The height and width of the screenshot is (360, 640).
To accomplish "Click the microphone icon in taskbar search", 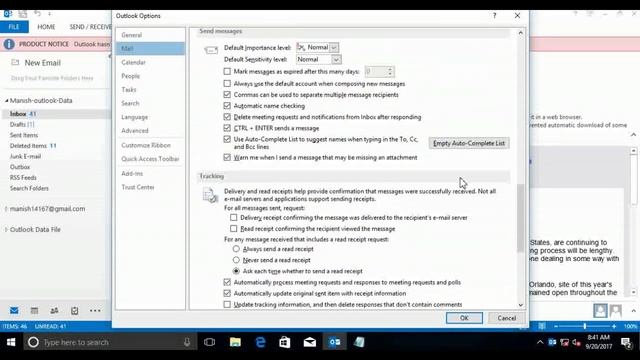I will (187, 342).
